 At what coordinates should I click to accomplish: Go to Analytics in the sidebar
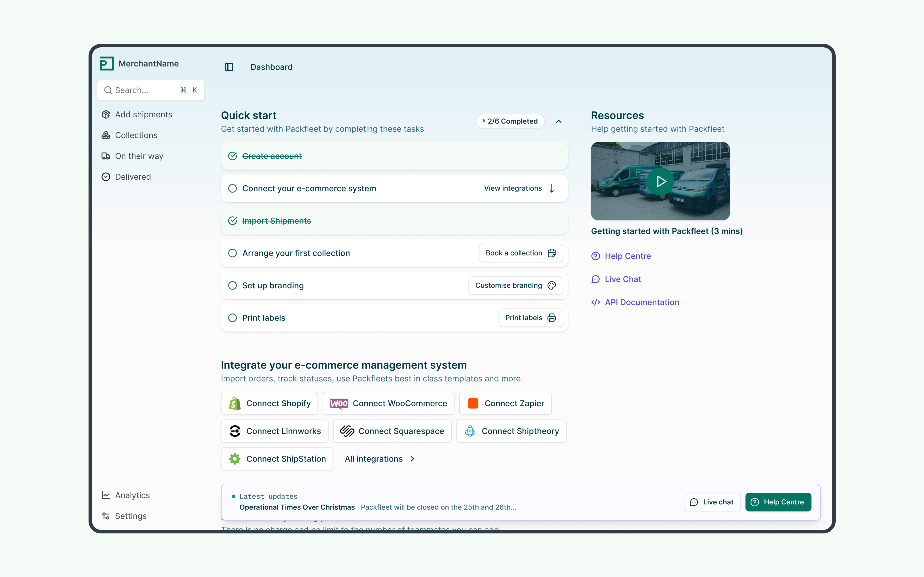point(132,495)
